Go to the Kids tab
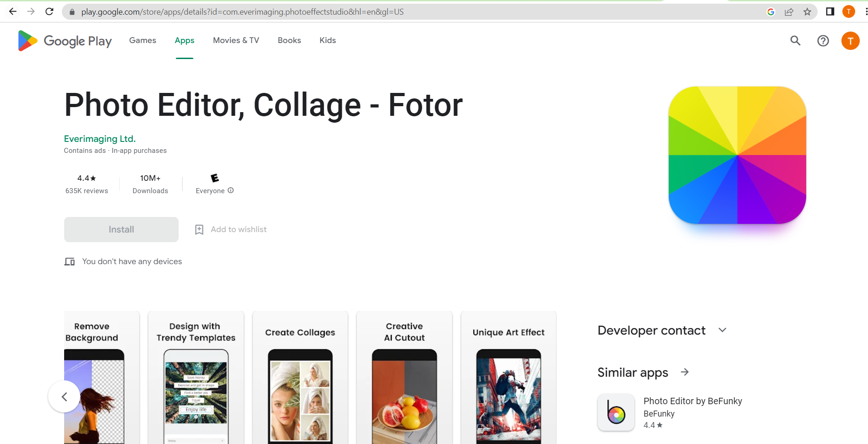This screenshot has width=868, height=444. (x=328, y=40)
